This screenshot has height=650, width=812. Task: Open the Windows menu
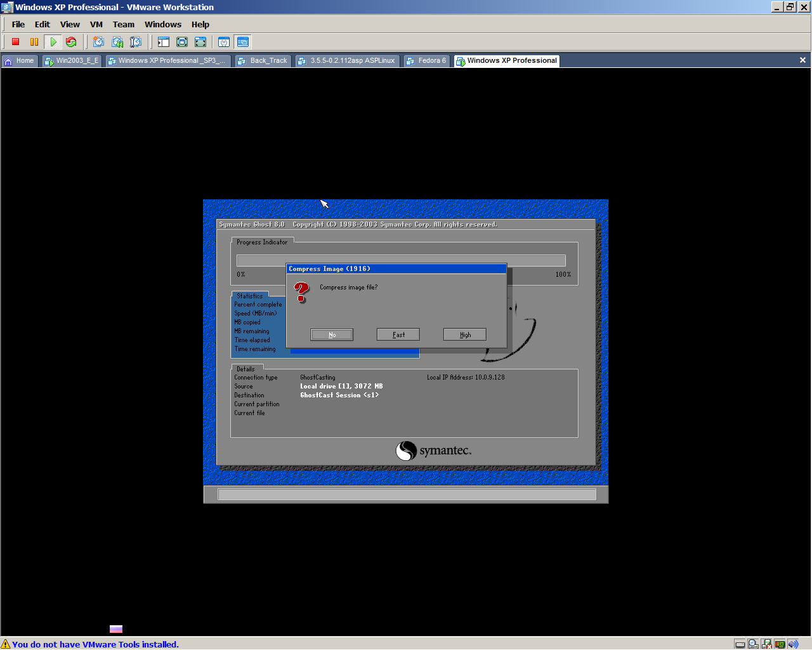[x=163, y=24]
